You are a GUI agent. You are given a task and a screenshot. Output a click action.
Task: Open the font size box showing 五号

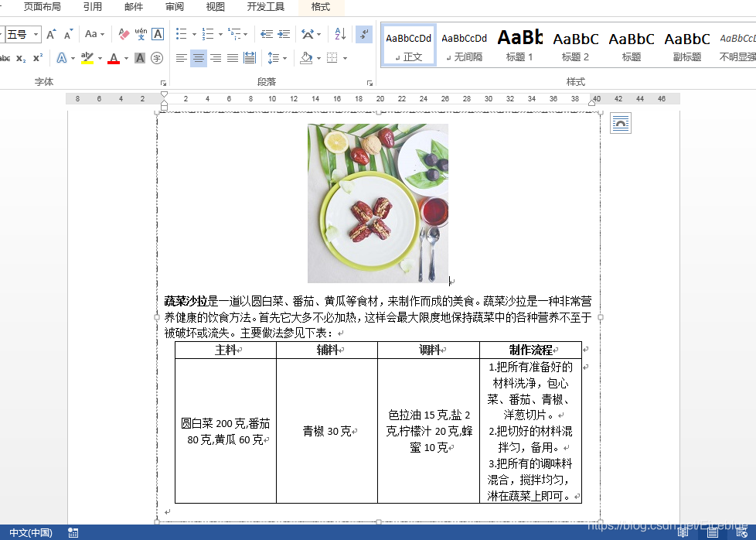[x=22, y=34]
